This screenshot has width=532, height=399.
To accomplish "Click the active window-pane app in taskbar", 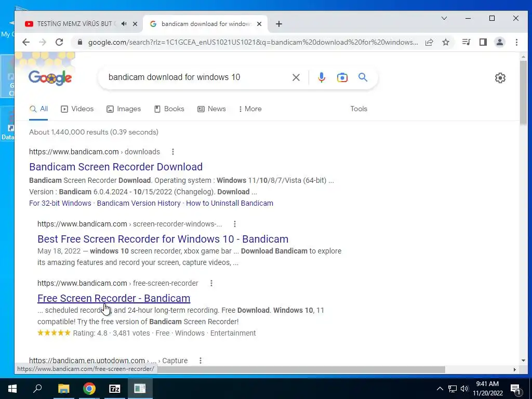I will pos(140,389).
